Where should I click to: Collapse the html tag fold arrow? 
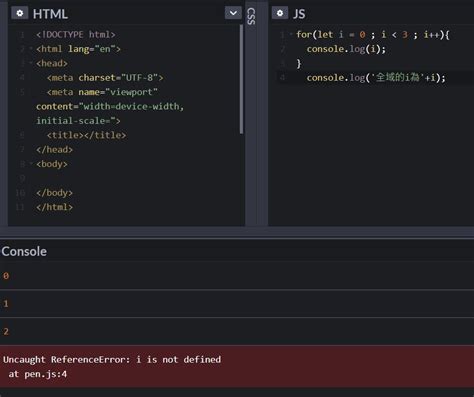point(31,49)
